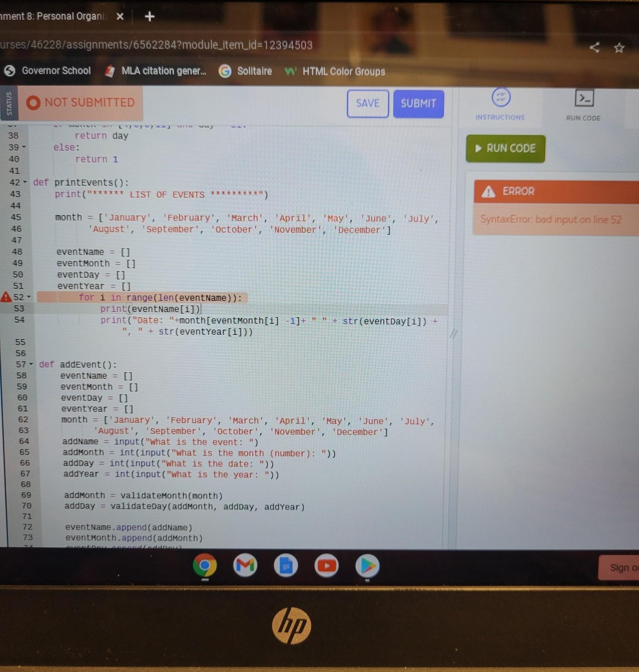The image size is (639, 672).
Task: Click line number 57 in the gutter
Action: click(x=21, y=364)
